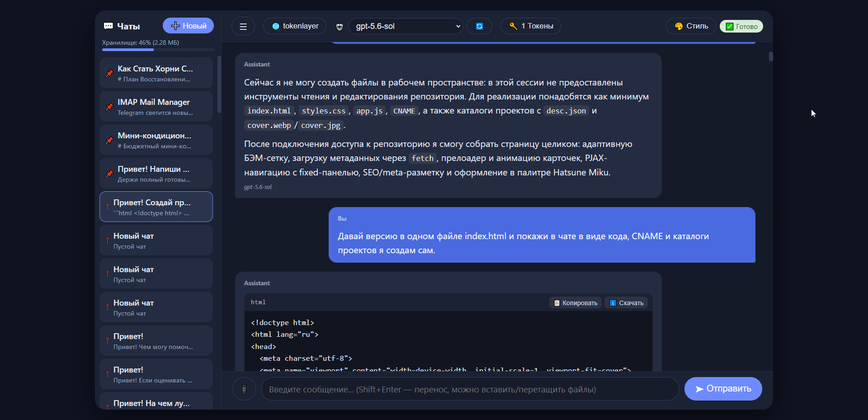The height and width of the screenshot is (420, 868).
Task: Open the Как Стать Хорни chat
Action: (x=156, y=73)
